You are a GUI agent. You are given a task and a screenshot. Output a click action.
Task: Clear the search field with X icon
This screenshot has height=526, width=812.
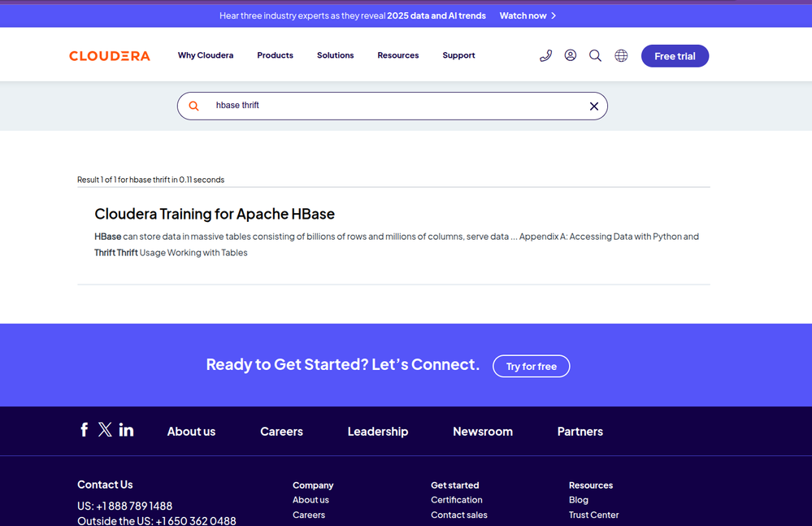[594, 107]
